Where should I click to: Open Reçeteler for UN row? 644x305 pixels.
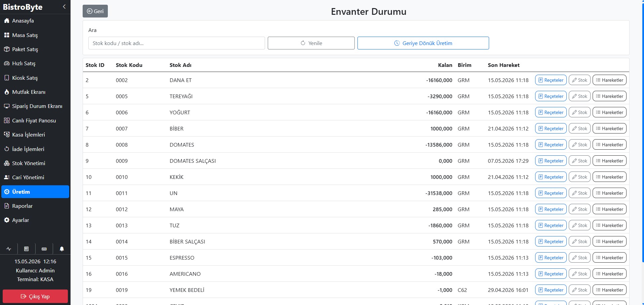pyautogui.click(x=551, y=193)
